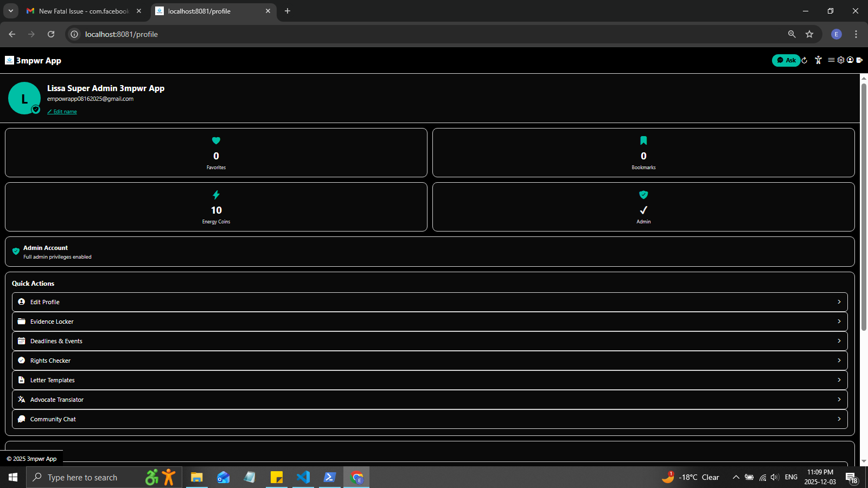Screen dimensions: 868x488
Task: Click the 3mpwr App logo icon
Action: click(x=9, y=60)
